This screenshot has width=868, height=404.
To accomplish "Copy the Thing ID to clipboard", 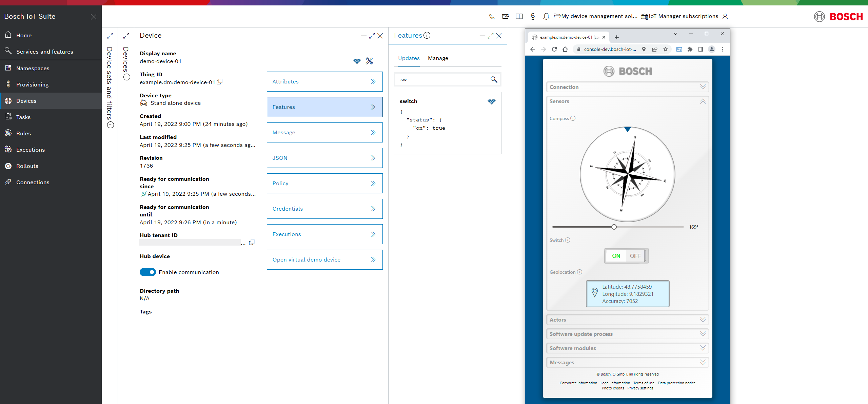I will click(x=220, y=81).
